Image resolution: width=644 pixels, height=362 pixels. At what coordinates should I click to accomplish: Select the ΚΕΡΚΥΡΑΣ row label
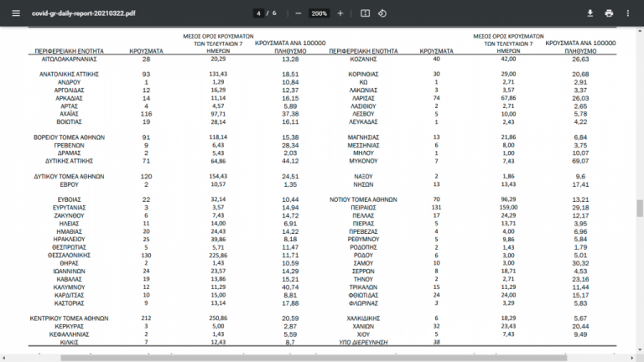coord(69,327)
